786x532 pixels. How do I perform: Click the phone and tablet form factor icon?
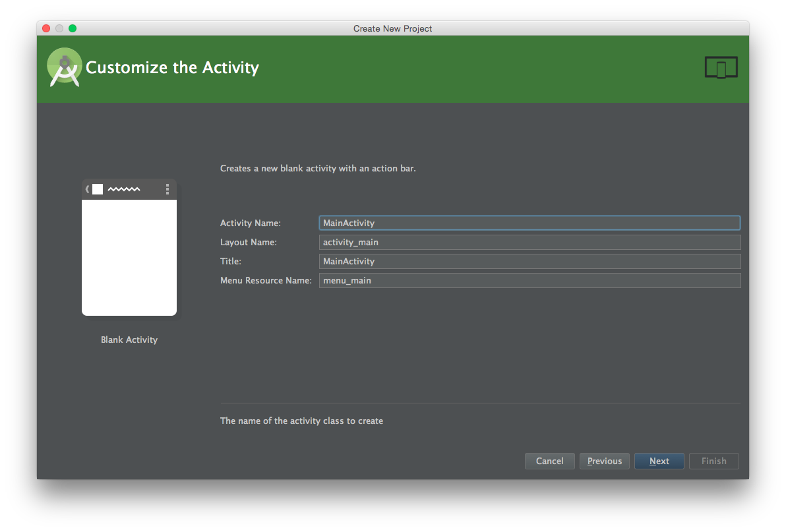(x=721, y=67)
